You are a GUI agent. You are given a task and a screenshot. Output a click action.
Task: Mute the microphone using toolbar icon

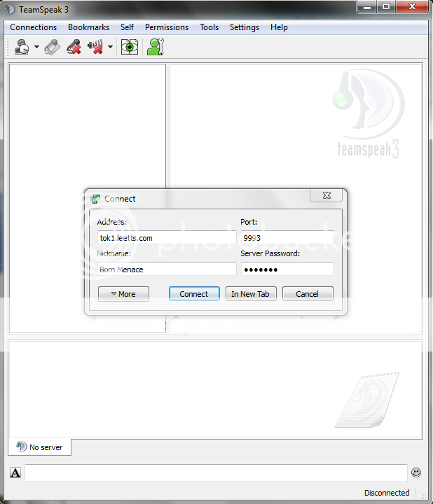coord(74,48)
